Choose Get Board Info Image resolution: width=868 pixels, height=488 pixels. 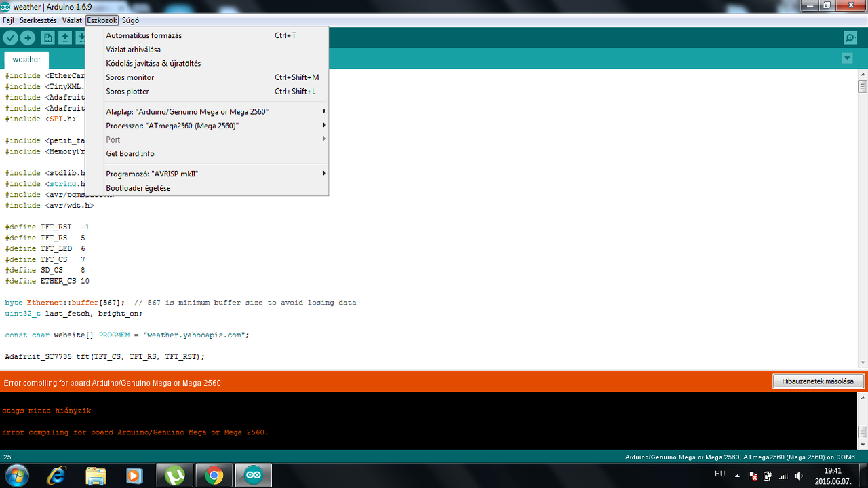click(x=207, y=153)
